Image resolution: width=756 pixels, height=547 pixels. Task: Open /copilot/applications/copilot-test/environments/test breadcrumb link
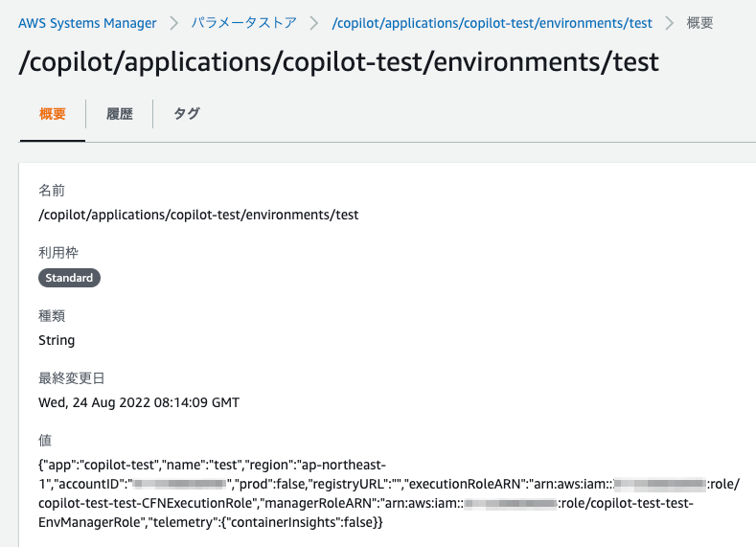click(492, 23)
